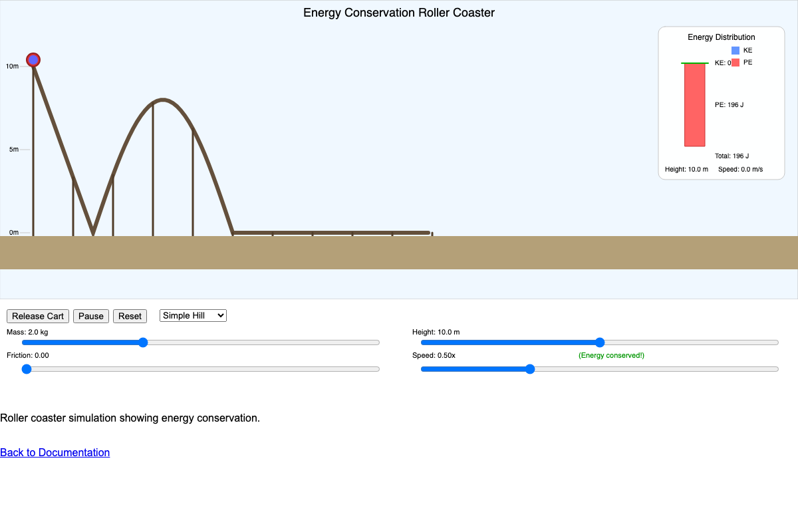Click the Energy Distribution panel title
Viewport: 798px width, 532px height.
tap(721, 37)
